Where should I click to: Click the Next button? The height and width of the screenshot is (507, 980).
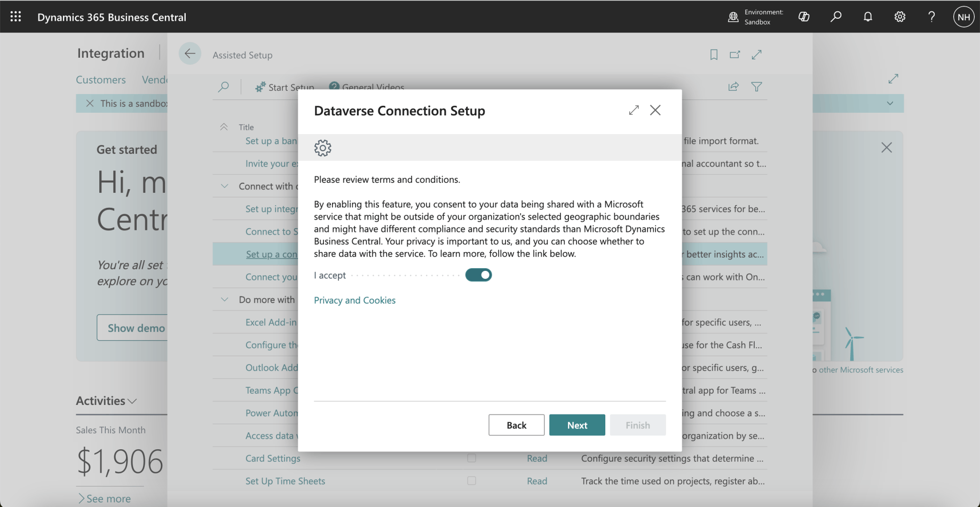[577, 425]
